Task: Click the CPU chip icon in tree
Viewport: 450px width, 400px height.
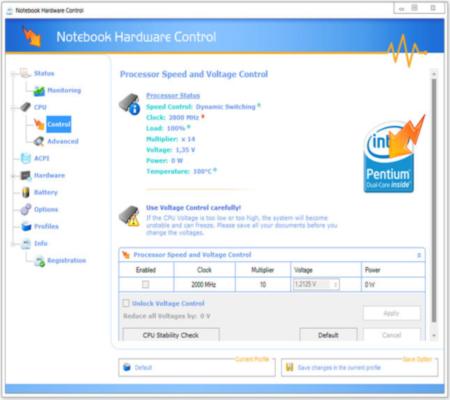Action: [26, 107]
